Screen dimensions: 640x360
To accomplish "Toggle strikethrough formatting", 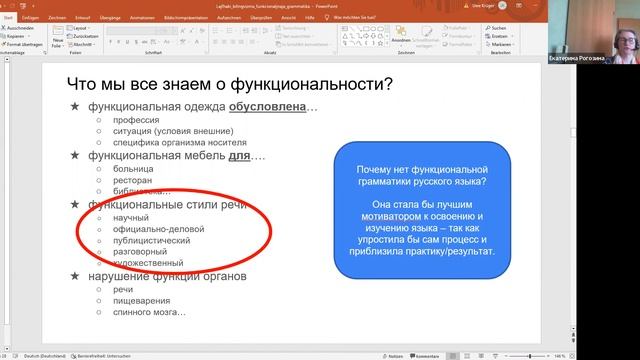I will click(x=144, y=42).
